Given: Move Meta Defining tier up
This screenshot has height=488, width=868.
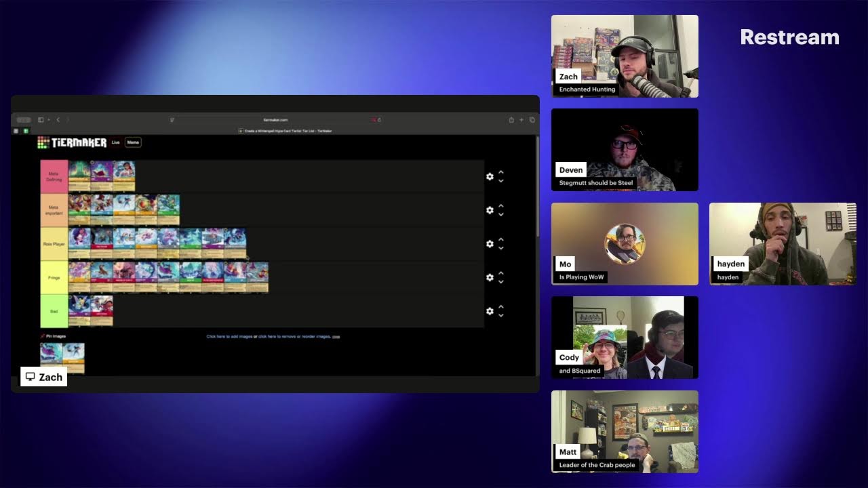Looking at the screenshot, I should (x=501, y=172).
